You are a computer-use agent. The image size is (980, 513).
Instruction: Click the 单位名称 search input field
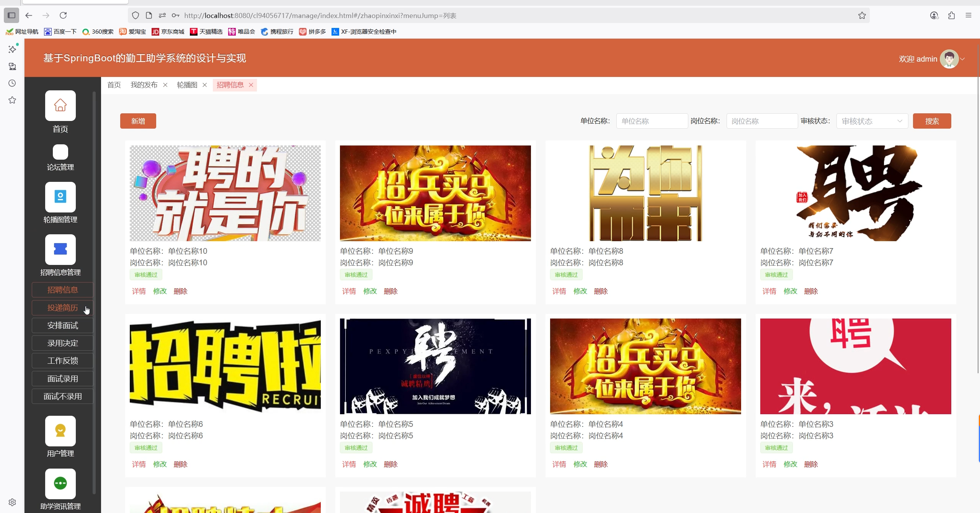click(652, 121)
